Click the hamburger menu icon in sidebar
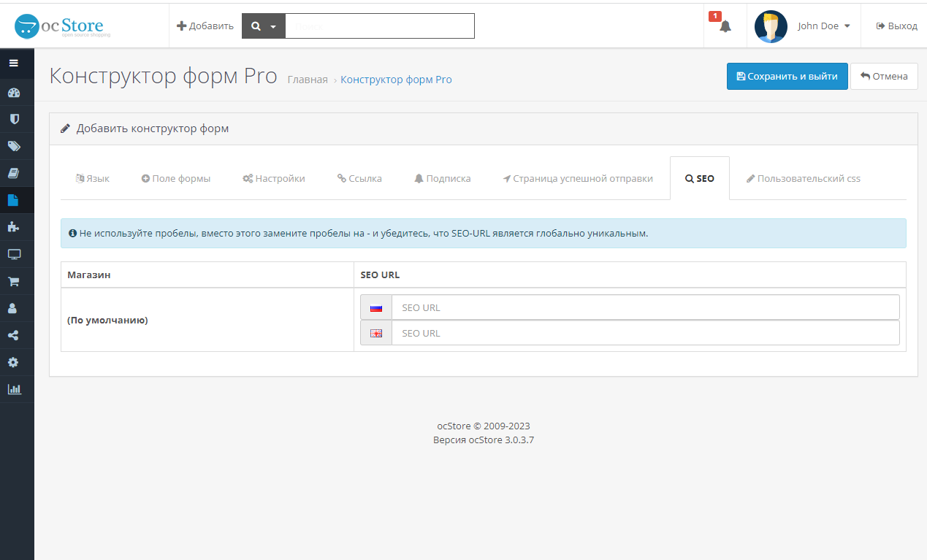The image size is (927, 560). pyautogui.click(x=14, y=64)
